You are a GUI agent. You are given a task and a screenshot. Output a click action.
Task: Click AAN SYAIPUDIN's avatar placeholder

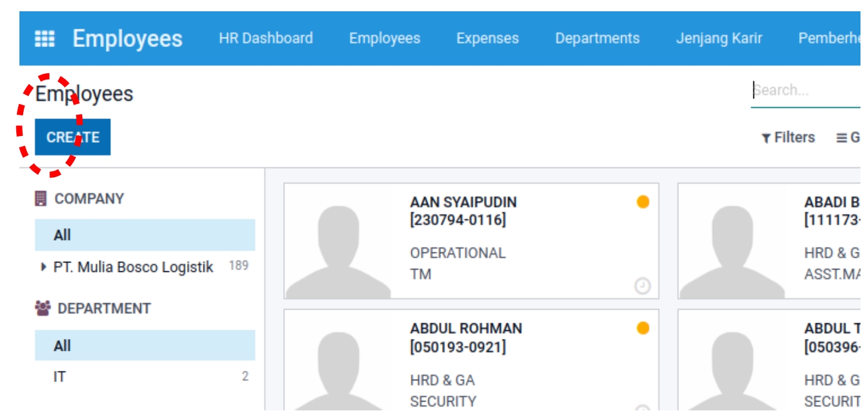339,251
